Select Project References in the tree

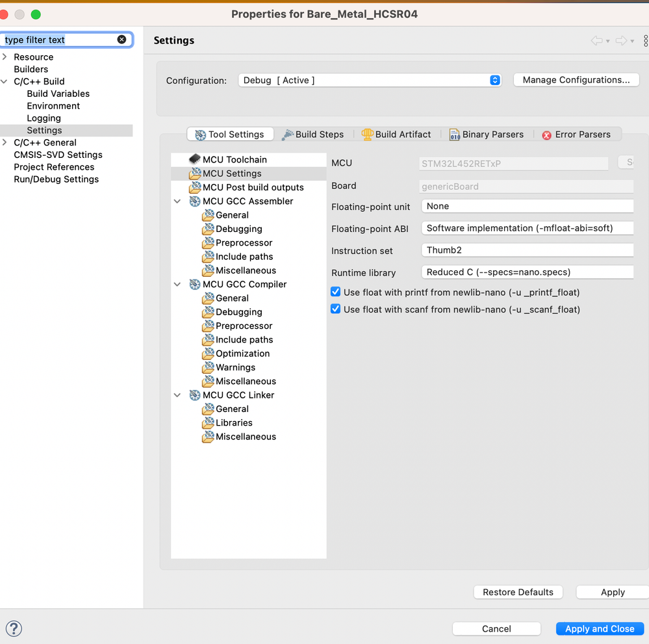54,167
